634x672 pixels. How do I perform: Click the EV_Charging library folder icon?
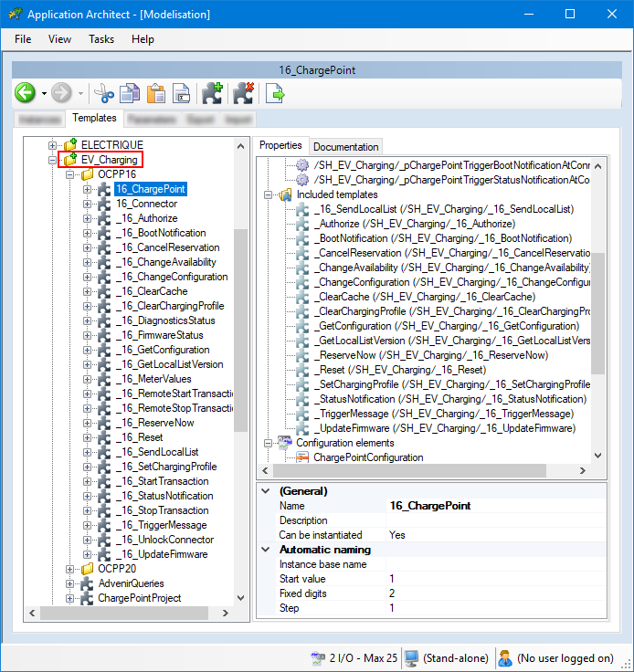point(70,160)
